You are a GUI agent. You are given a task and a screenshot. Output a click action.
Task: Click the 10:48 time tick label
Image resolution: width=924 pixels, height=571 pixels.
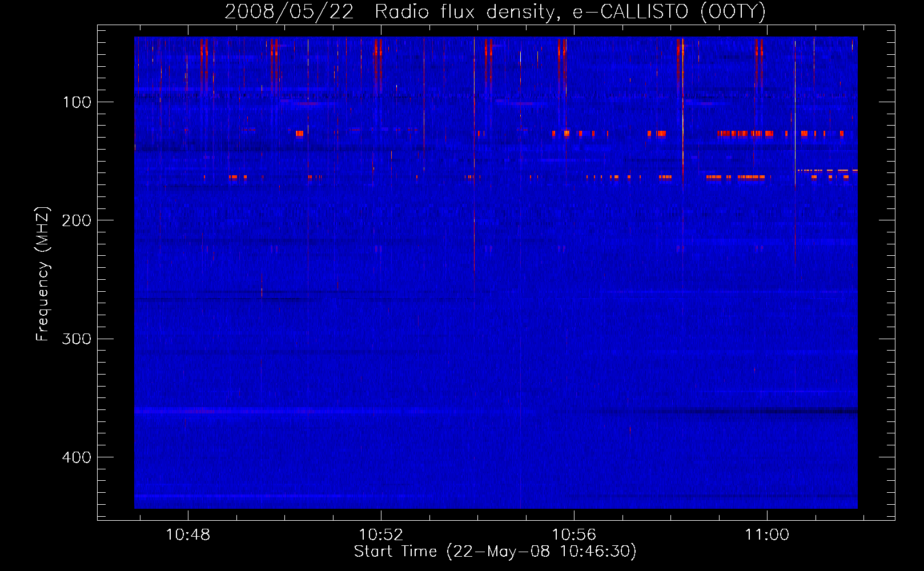tap(188, 534)
